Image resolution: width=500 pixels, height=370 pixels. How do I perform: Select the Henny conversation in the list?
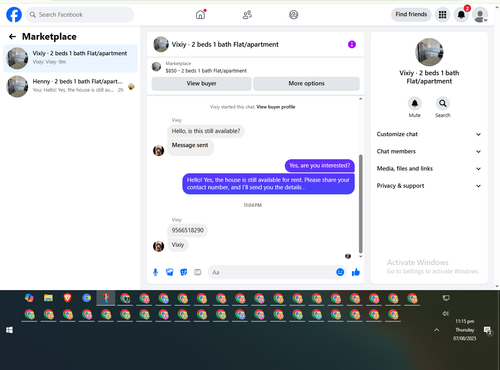point(70,86)
